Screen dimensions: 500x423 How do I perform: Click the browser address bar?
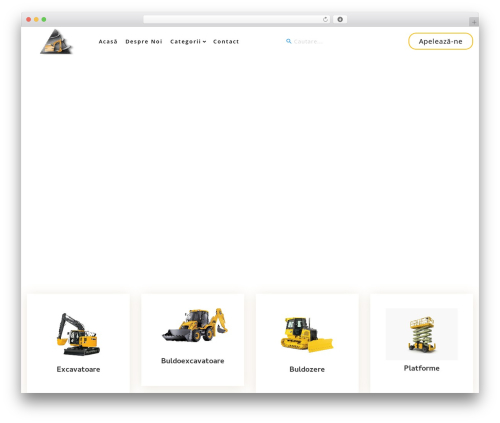tap(237, 20)
